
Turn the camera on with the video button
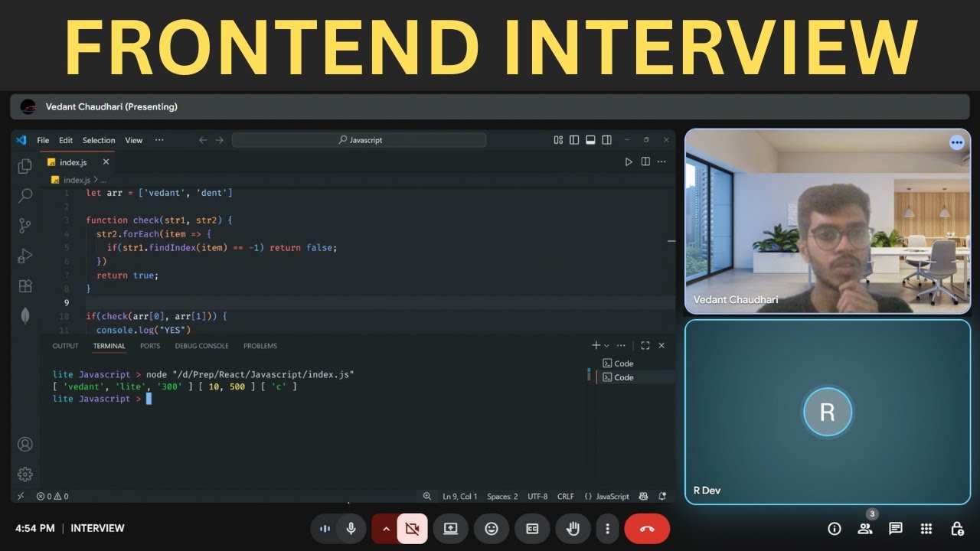[413, 528]
